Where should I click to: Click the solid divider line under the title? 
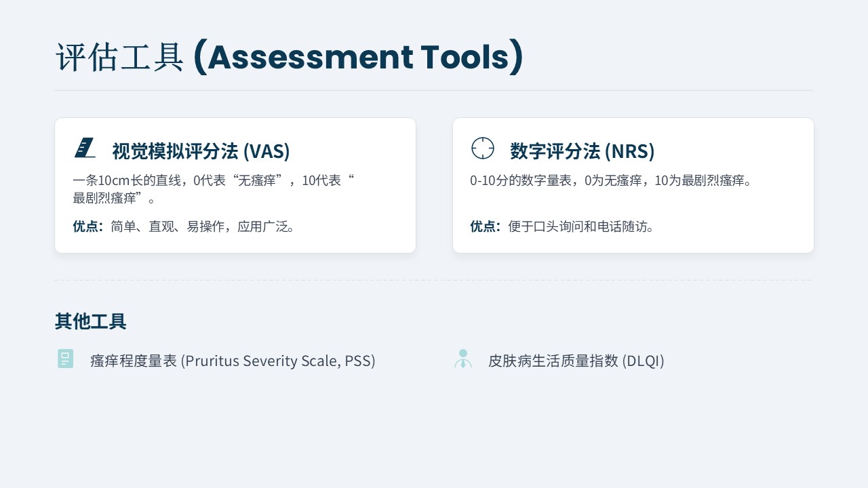click(434, 90)
